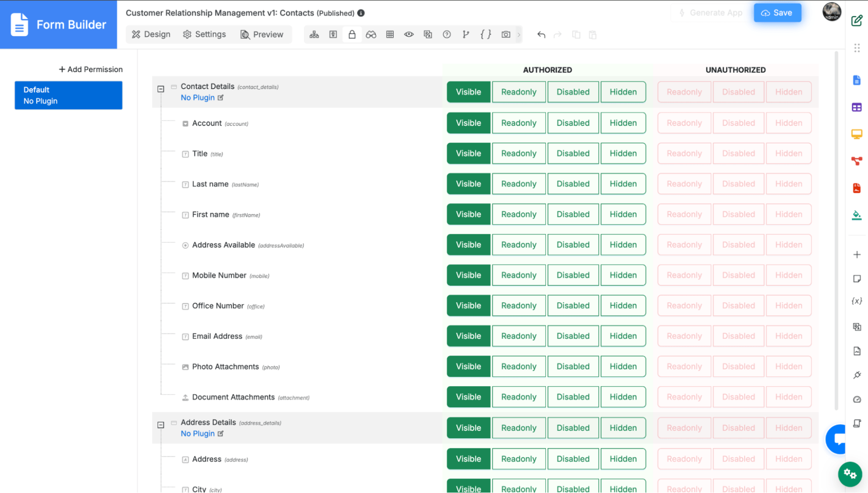The image size is (868, 493).
Task: Click the Save button
Action: pos(777,13)
